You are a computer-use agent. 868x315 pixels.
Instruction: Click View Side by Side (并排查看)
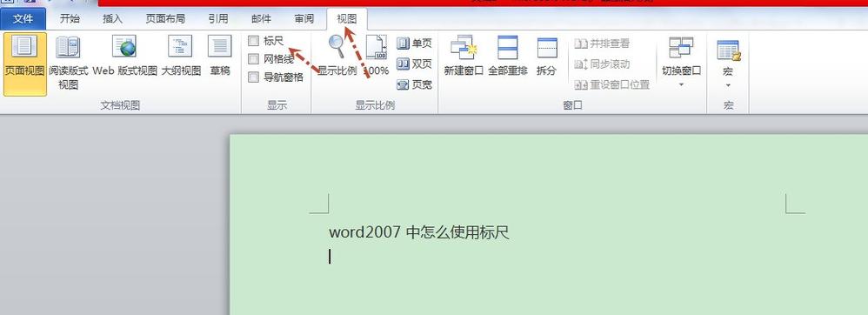tap(602, 44)
